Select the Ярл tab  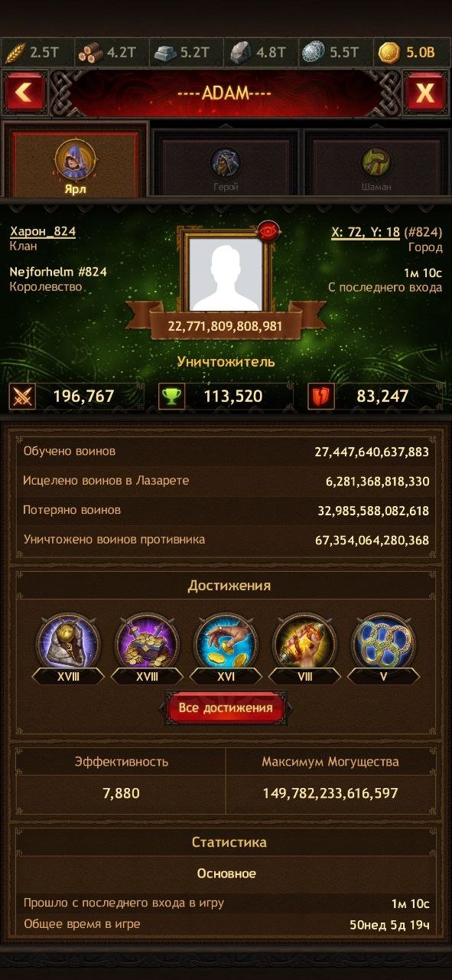75,162
